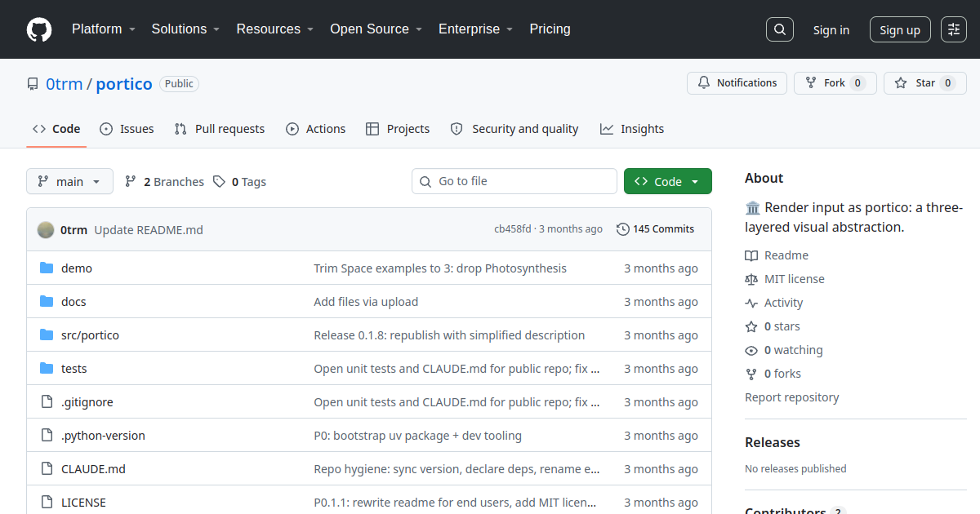Click the Insights graph icon

click(607, 129)
